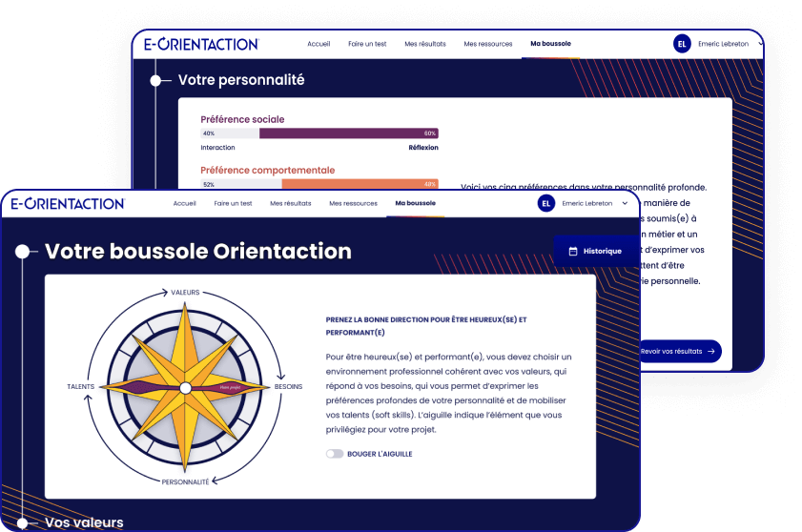Select Mes résultats in the front window nav
Image resolution: width=802 pixels, height=532 pixels.
[290, 203]
